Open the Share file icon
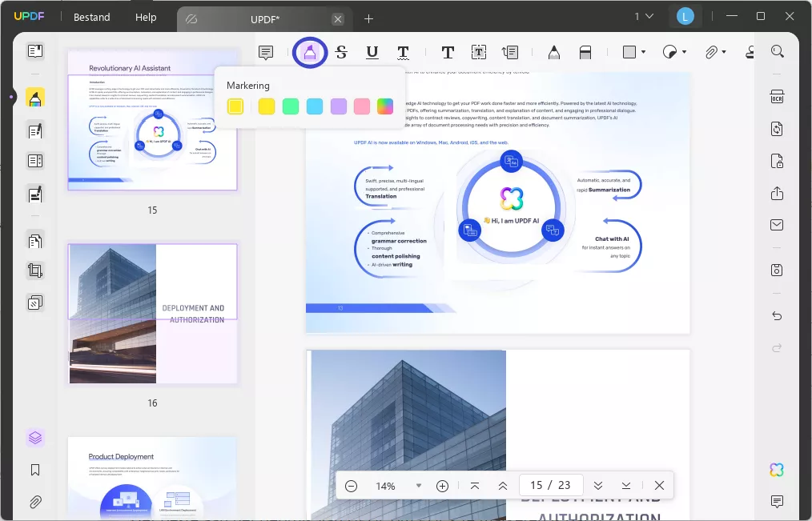 [x=777, y=193]
